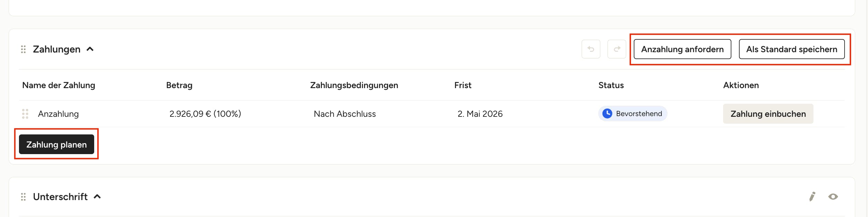
Task: Click the drag handle beside Unterschrift title
Action: [23, 197]
